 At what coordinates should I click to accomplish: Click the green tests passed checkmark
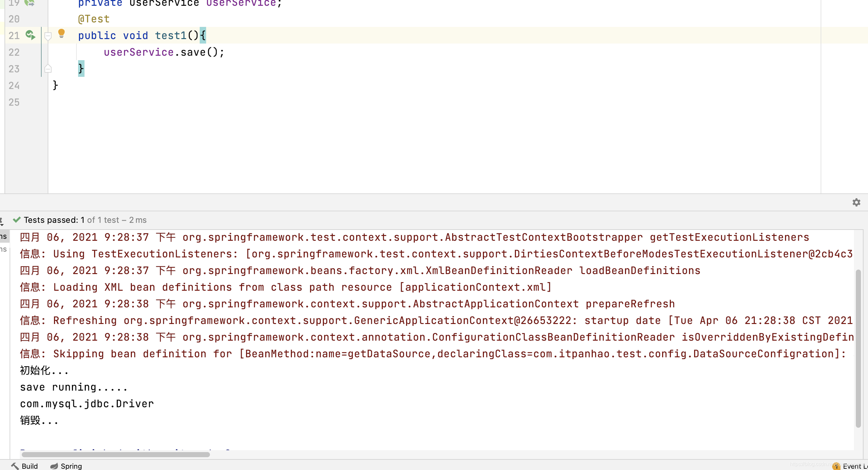[x=17, y=220]
